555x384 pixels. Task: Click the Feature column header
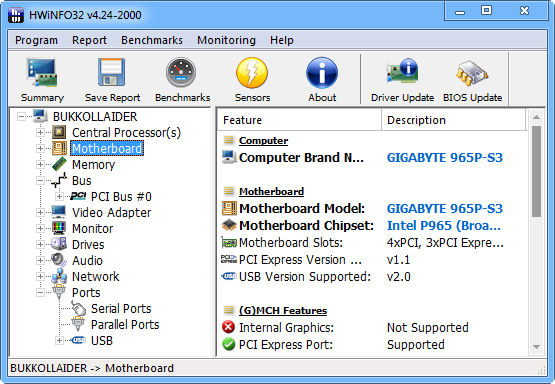click(299, 120)
